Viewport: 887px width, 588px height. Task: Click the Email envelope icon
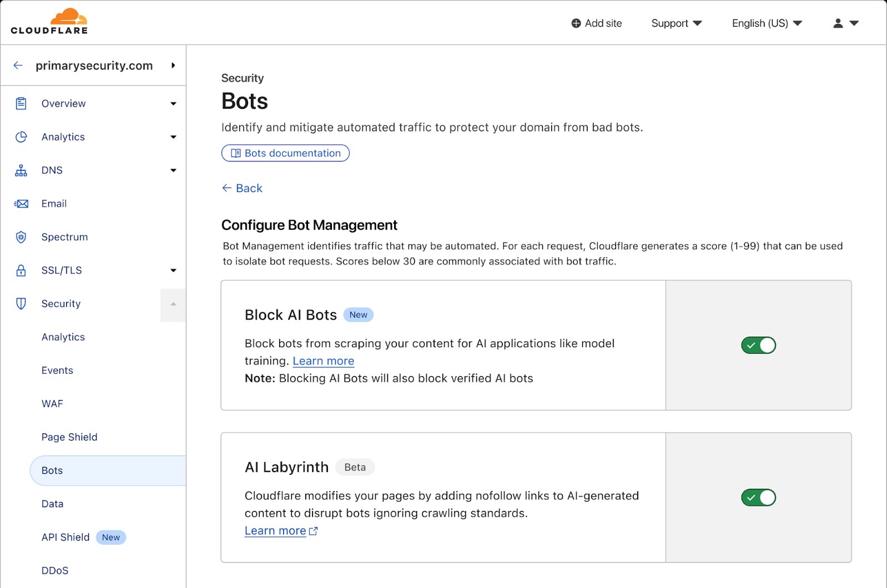coord(21,204)
